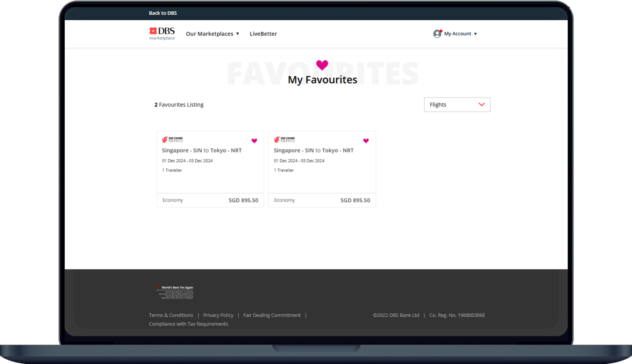Unfavourite the second Air China flight heart
This screenshot has width=632, height=364.
366,141
